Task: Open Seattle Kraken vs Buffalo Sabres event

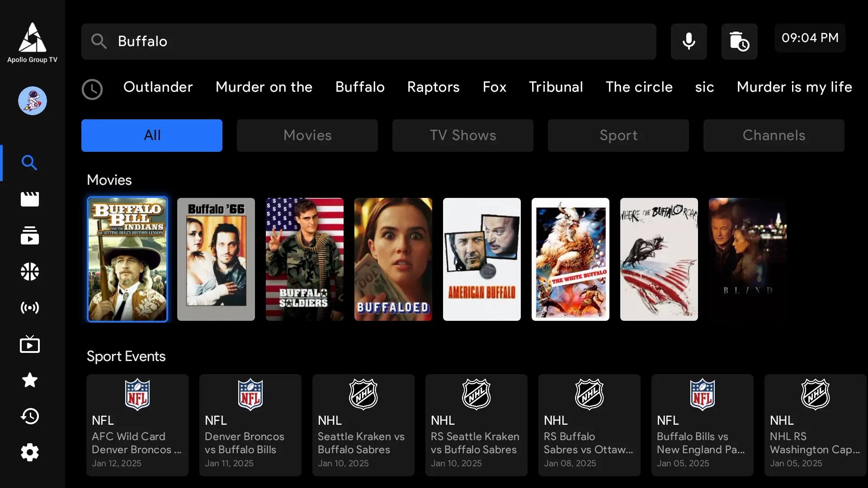Action: [x=363, y=425]
